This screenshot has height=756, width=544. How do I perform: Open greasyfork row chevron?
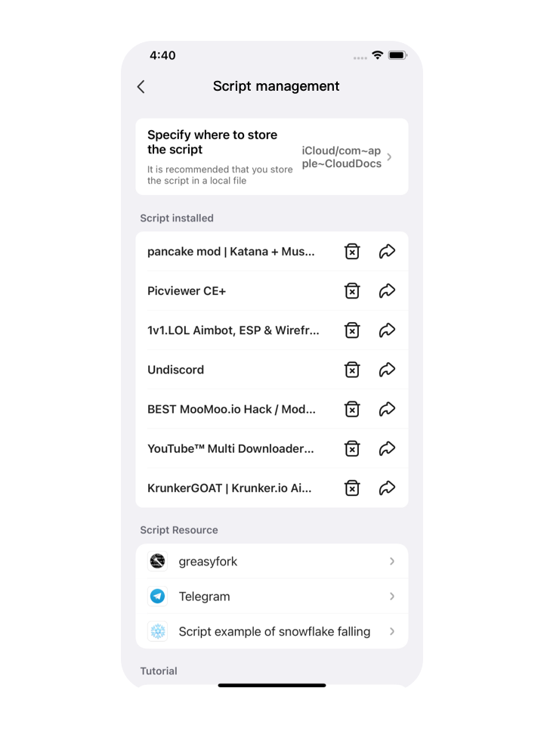click(x=392, y=561)
